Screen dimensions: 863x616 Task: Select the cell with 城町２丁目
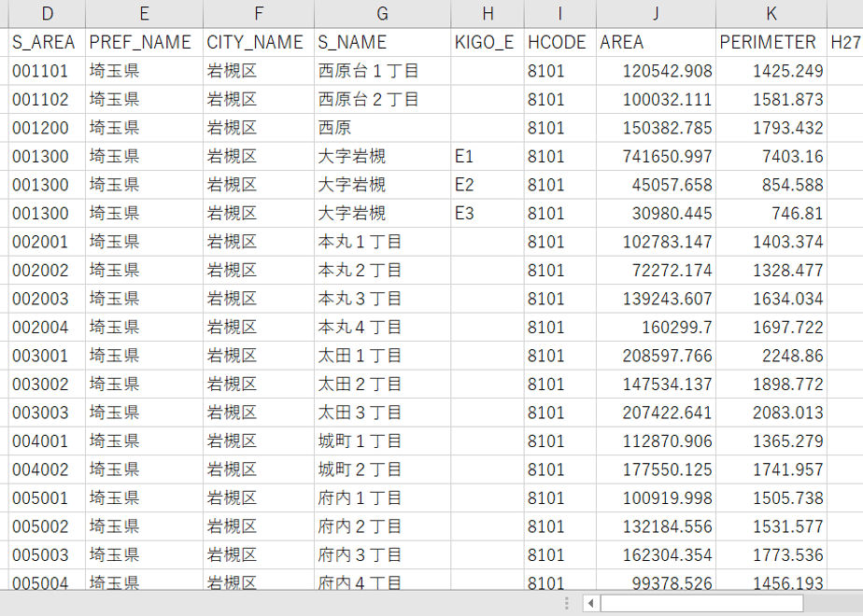(383, 469)
